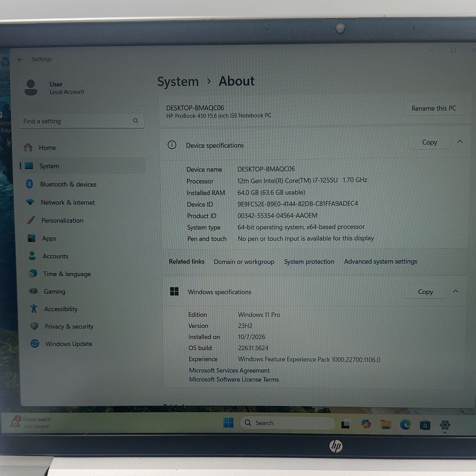This screenshot has height=476, width=476.
Task: Click the Network Wi-Fi icon in sidebar
Action: (x=30, y=202)
